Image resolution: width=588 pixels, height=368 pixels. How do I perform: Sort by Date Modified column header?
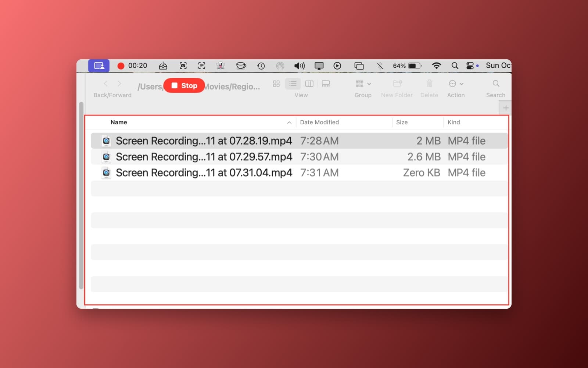319,122
